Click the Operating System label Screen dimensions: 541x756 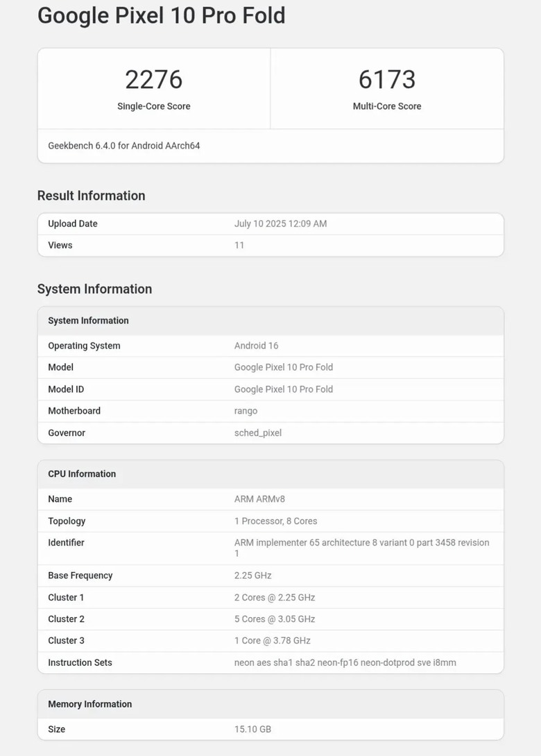tap(84, 346)
